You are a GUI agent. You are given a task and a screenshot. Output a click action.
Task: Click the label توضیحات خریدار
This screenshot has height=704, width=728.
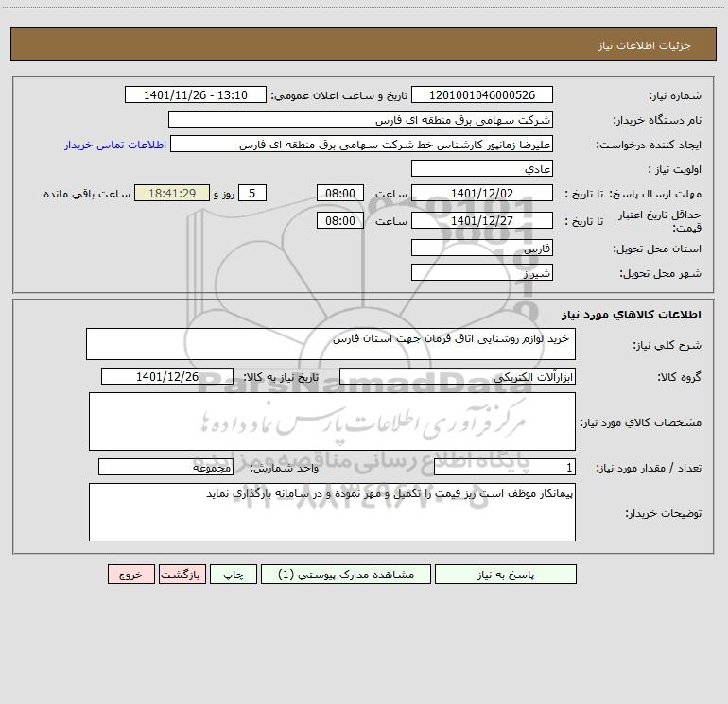coord(663,513)
